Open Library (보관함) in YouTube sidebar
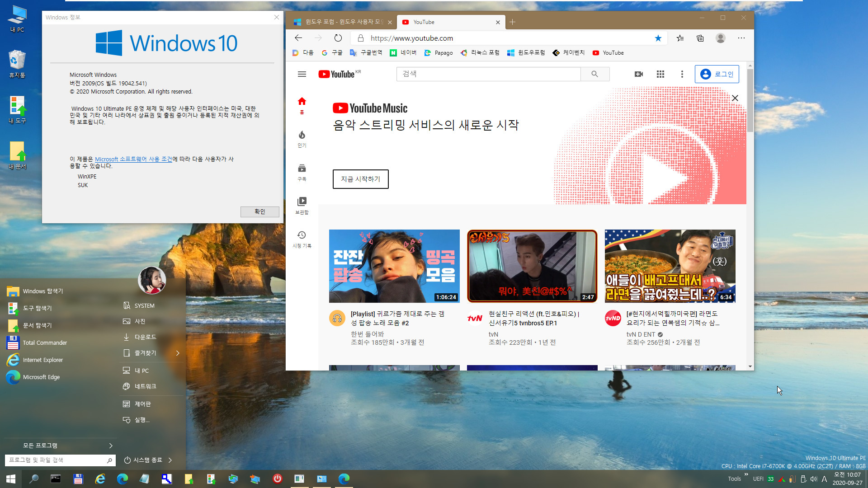This screenshot has width=868, height=488. (x=302, y=206)
